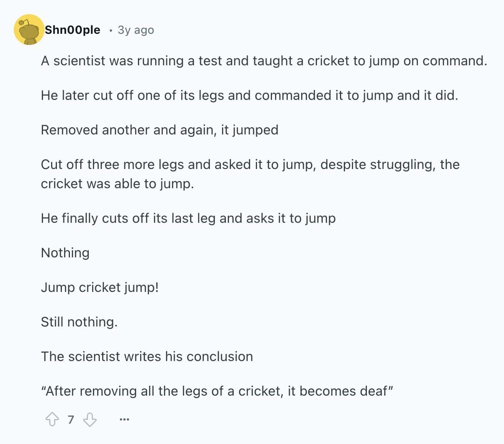Click the "Removed another and again, it jumped" line
Image resolution: width=504 pixels, height=444 pixels.
[159, 130]
